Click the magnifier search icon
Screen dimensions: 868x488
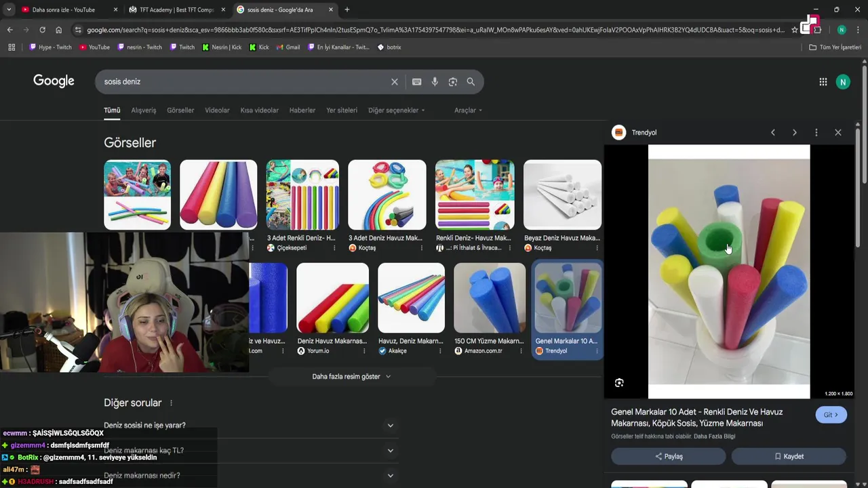tap(471, 82)
